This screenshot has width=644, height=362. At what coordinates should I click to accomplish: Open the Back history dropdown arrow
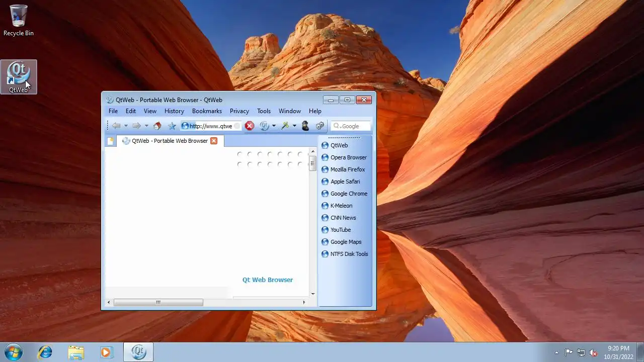126,126
